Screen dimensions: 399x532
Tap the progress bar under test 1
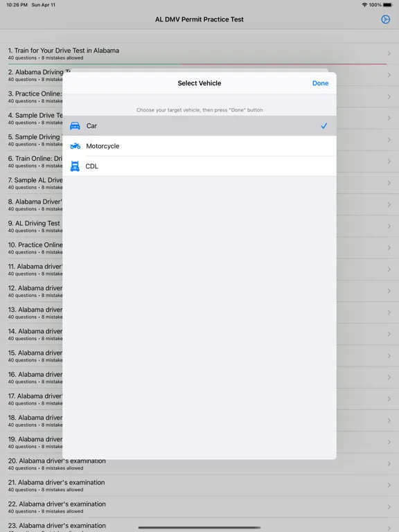(197, 64)
